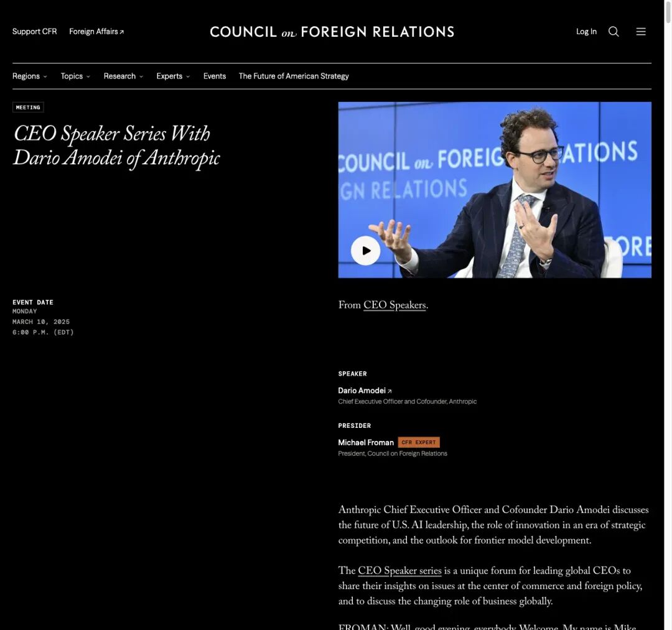
Task: Click the time text 6:00 P.M. (EDT)
Action: click(43, 332)
